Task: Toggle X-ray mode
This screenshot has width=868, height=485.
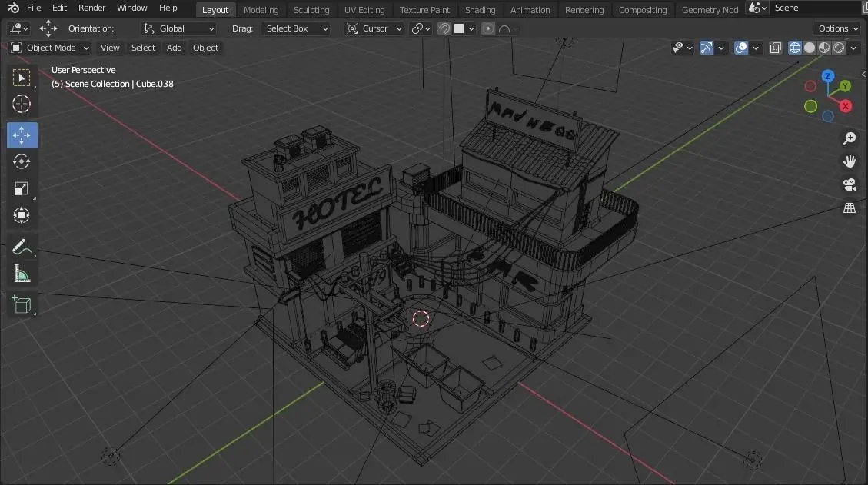Action: [x=776, y=48]
